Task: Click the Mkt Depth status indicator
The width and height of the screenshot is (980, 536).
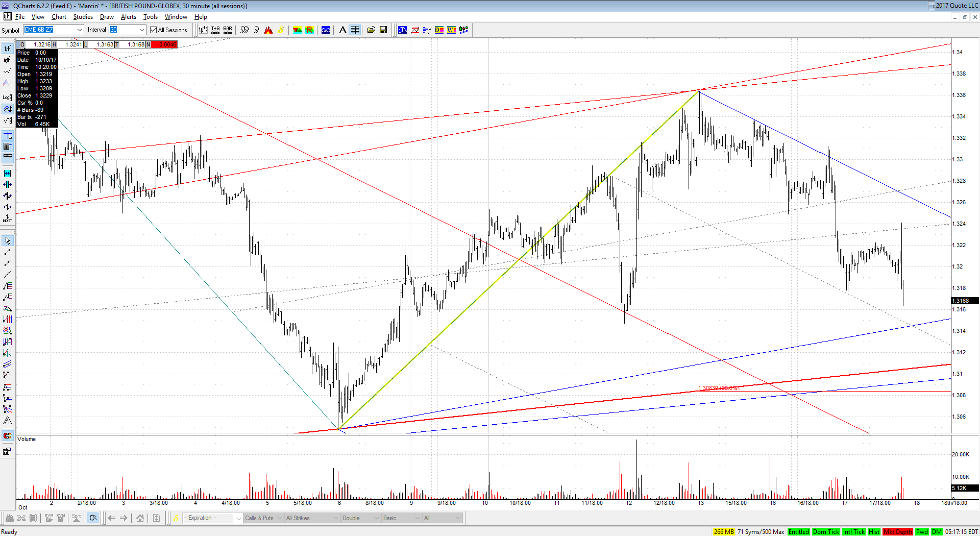Action: [898, 532]
